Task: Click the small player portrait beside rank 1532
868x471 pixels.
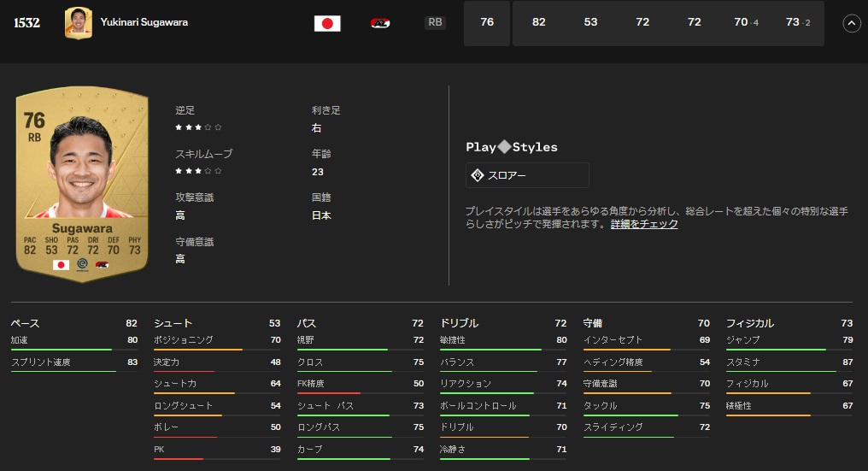Action: (78, 23)
